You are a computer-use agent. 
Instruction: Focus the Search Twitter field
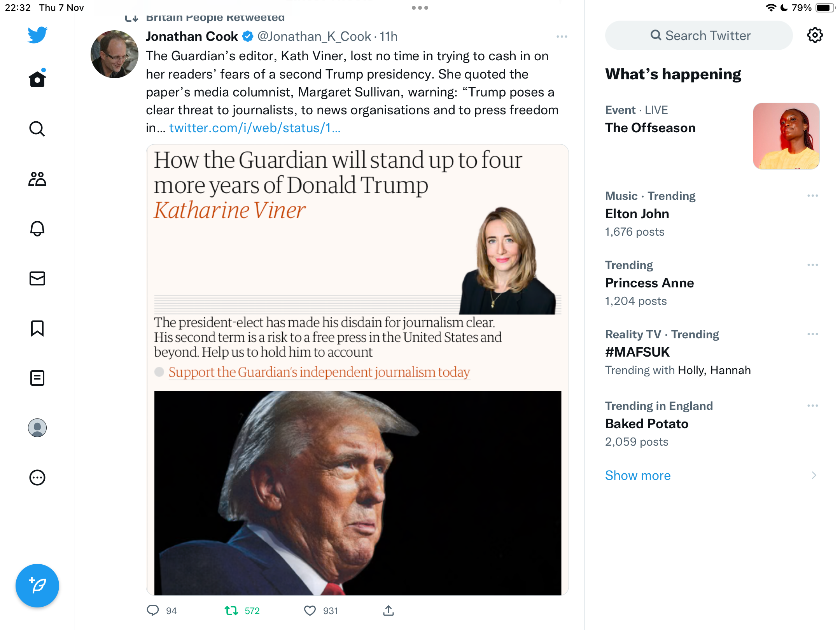click(x=699, y=35)
